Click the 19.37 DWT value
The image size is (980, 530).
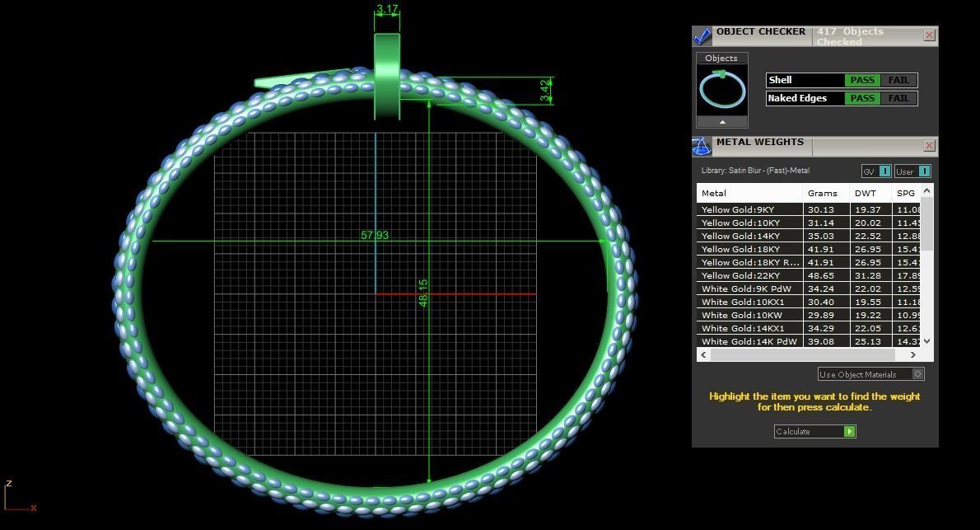867,209
